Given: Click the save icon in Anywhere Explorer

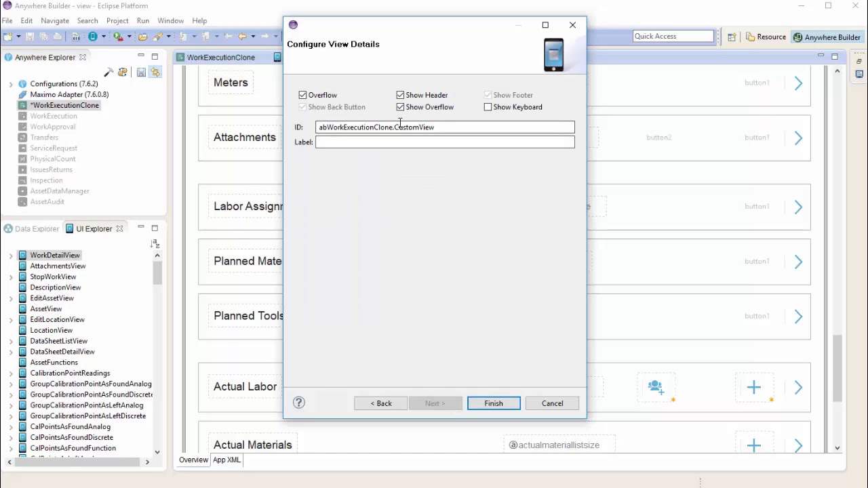Looking at the screenshot, I should click(141, 72).
